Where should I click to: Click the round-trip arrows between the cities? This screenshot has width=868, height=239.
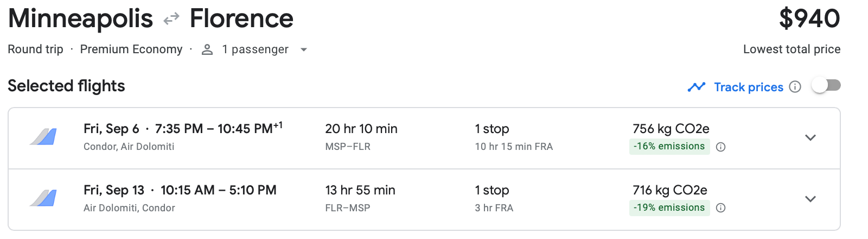pyautogui.click(x=171, y=20)
